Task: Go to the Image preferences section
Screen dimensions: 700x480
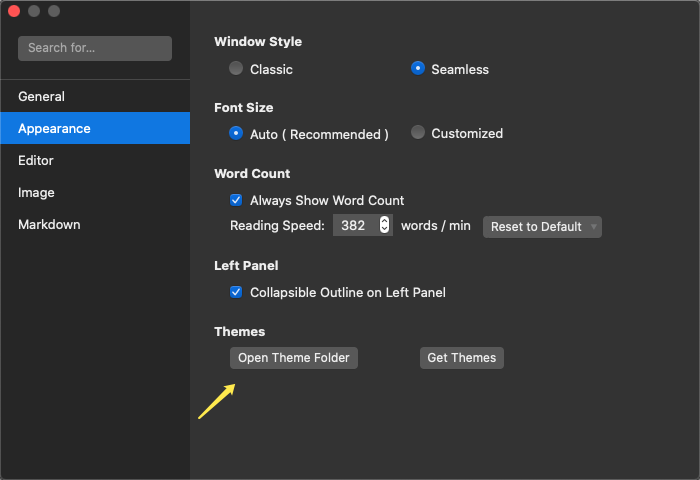Action: pyautogui.click(x=36, y=193)
